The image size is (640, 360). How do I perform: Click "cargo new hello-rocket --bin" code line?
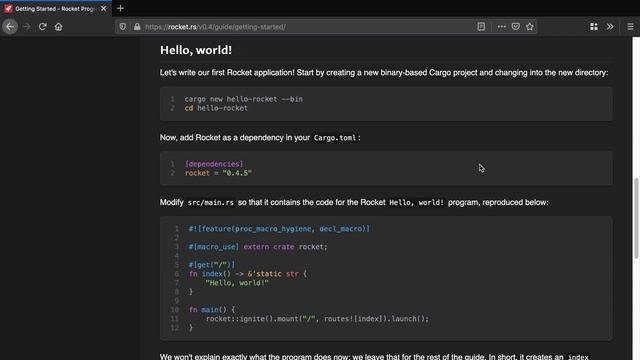point(244,99)
